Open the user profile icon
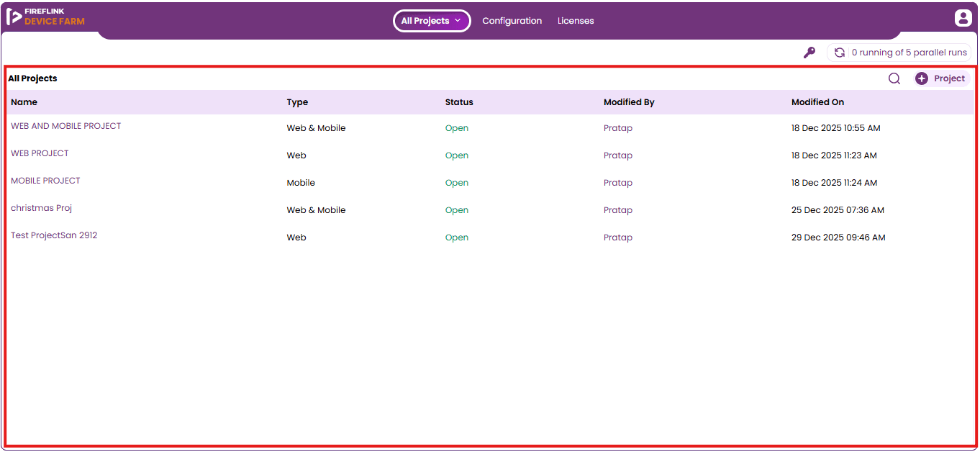980x452 pixels. click(x=963, y=19)
